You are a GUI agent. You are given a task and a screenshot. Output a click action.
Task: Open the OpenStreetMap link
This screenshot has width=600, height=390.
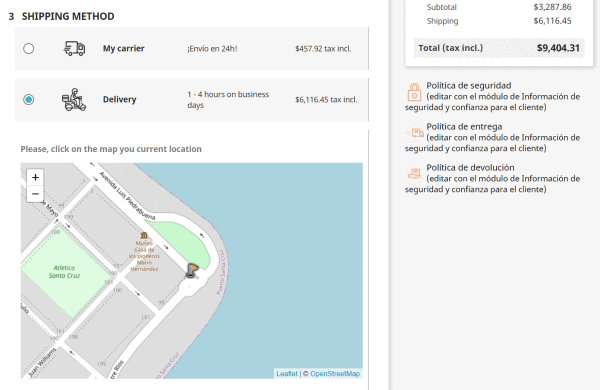[335, 374]
